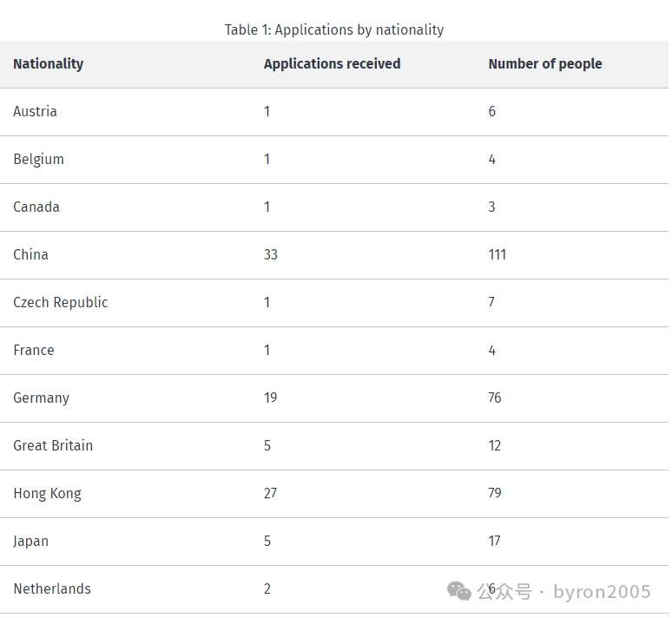Viewport: 672px width, 618px height.
Task: Click the Hong Kong row label
Action: 47,493
